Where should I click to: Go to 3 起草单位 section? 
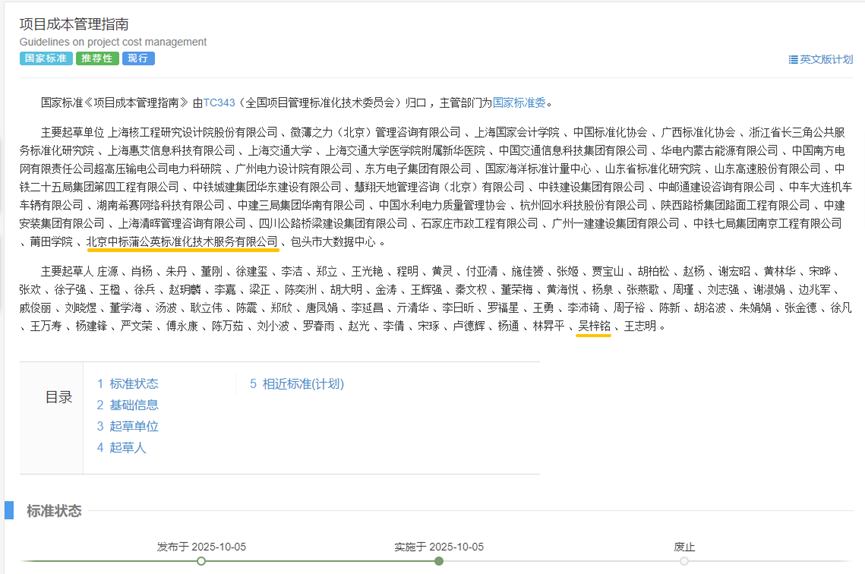[x=127, y=426]
